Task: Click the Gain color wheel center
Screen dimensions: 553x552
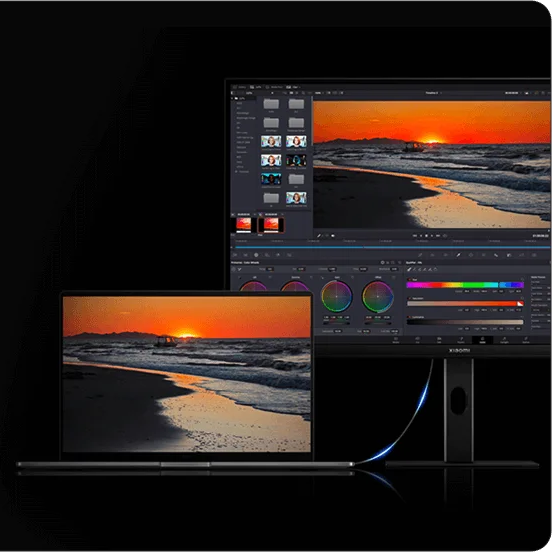Action: click(337, 296)
